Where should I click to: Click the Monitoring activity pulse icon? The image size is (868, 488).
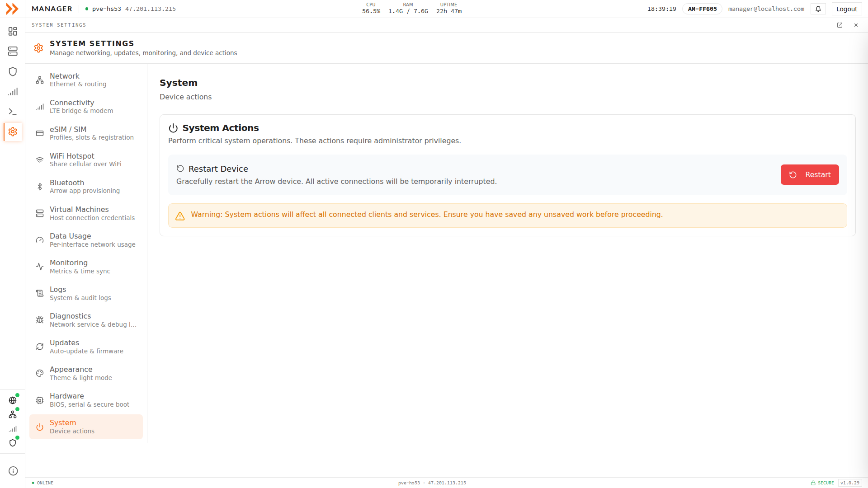[40, 267]
